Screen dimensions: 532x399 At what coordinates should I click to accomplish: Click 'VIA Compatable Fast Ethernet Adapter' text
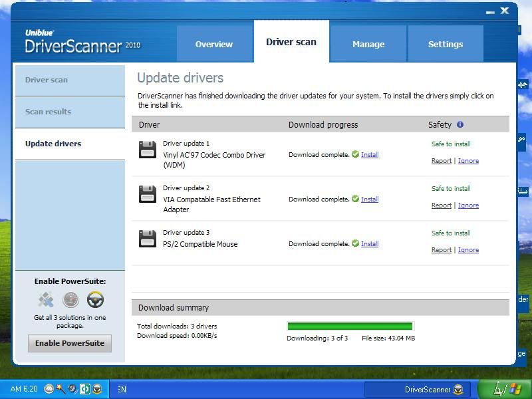tap(211, 204)
